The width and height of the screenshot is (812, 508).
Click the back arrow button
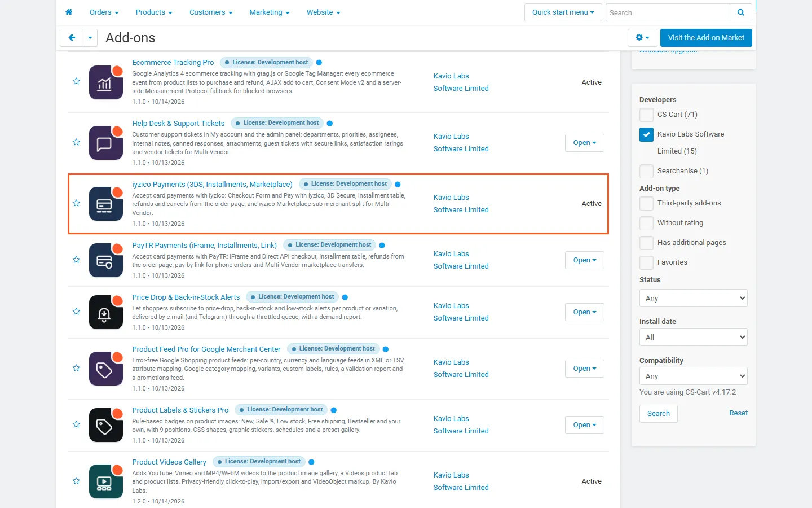pos(72,38)
